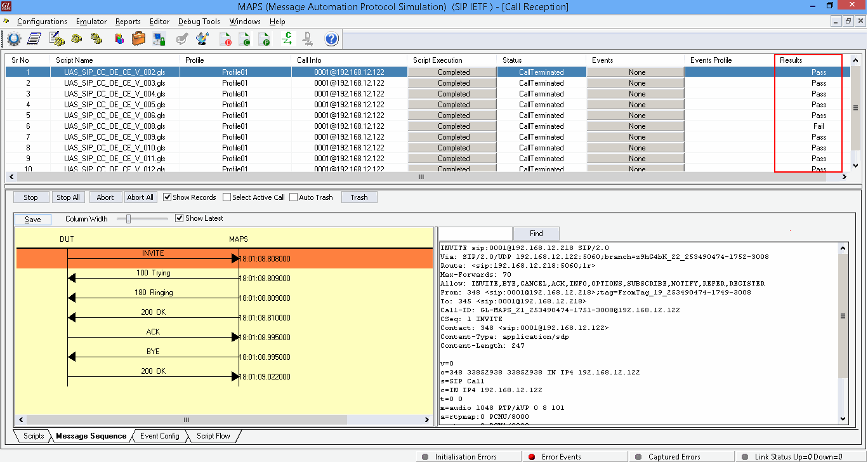The width and height of the screenshot is (868, 462).
Task: Click the page icon with green C
Action: coord(245,39)
